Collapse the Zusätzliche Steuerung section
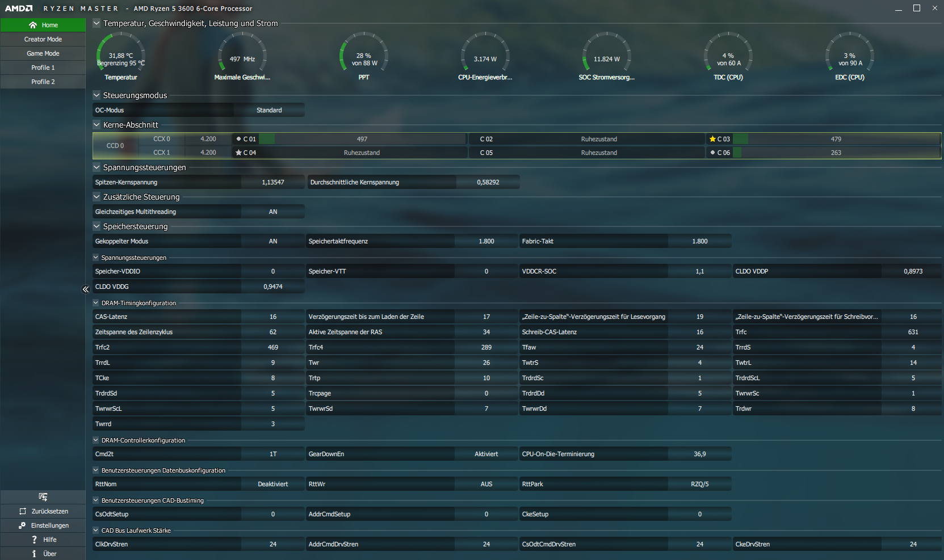This screenshot has width=944, height=560. (97, 197)
